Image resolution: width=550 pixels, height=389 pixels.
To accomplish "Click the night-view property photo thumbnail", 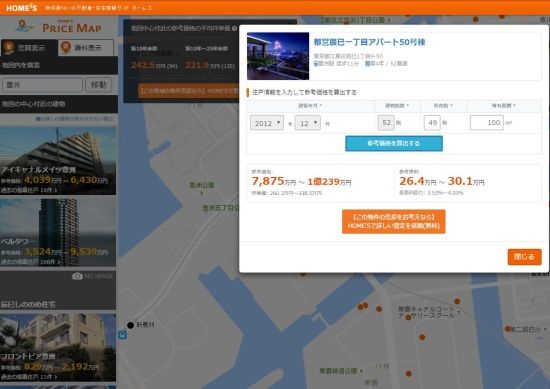I will [x=278, y=56].
